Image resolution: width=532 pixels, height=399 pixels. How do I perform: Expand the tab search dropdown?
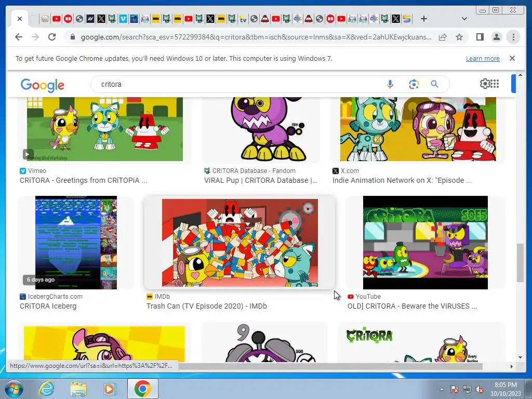464,19
